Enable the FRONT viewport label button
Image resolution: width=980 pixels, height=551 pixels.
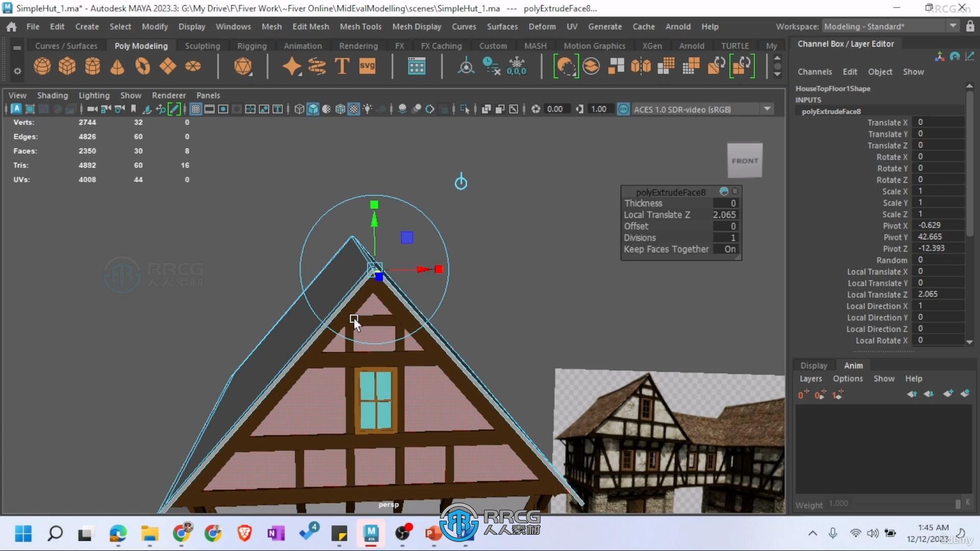[x=745, y=160]
